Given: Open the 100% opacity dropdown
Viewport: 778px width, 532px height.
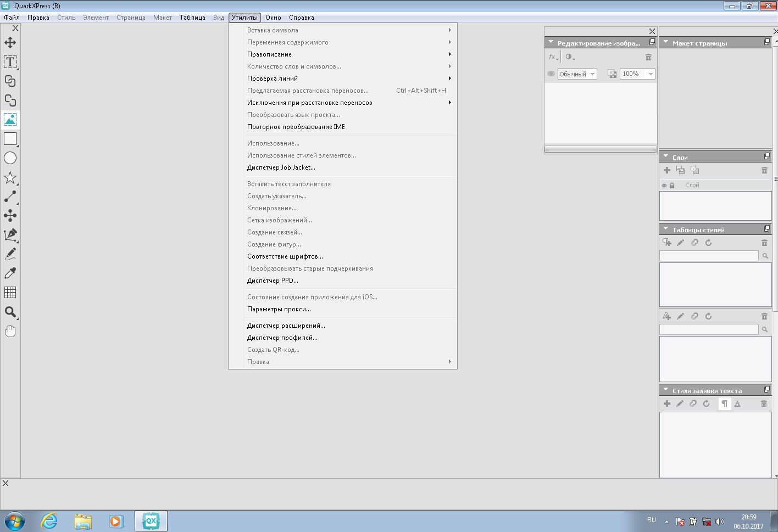Looking at the screenshot, I should pos(637,74).
